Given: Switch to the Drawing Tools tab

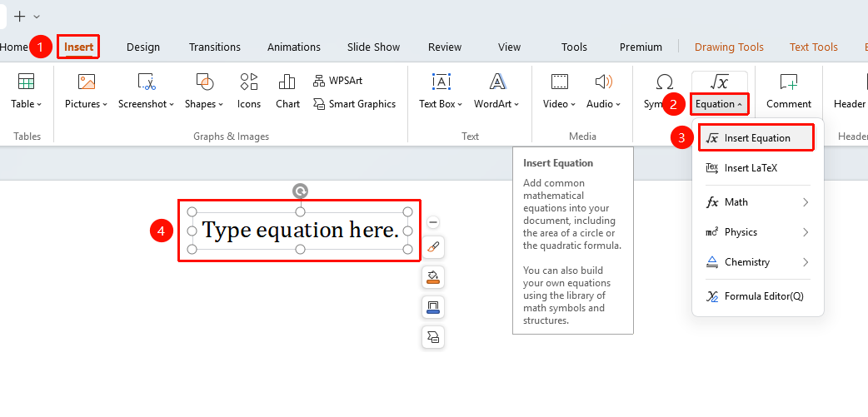Looking at the screenshot, I should 729,47.
